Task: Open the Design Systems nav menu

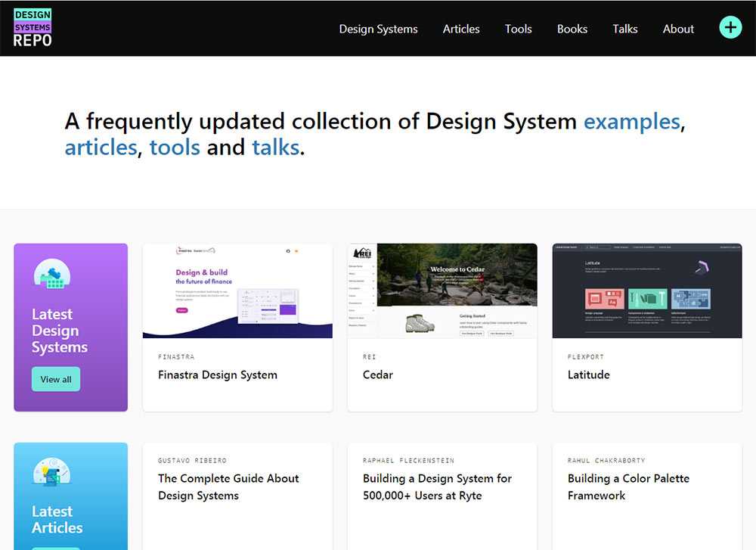Action: [x=379, y=29]
